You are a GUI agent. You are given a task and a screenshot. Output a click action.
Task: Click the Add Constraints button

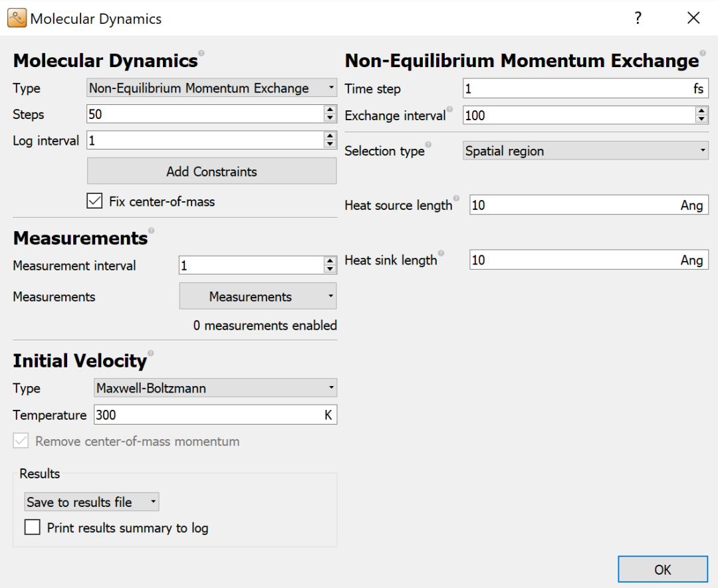(x=211, y=171)
